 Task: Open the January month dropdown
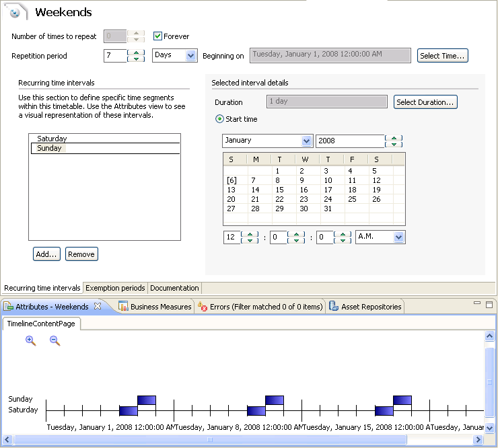[x=306, y=141]
